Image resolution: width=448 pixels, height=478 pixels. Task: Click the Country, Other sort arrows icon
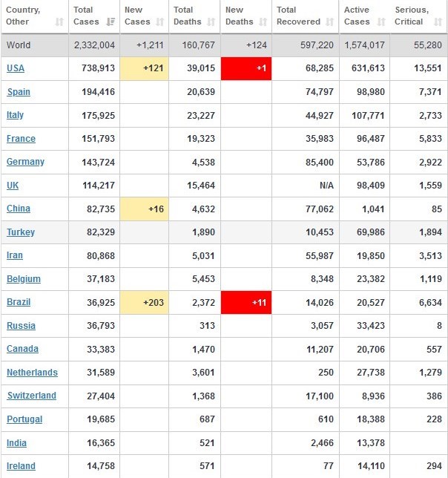click(x=59, y=22)
